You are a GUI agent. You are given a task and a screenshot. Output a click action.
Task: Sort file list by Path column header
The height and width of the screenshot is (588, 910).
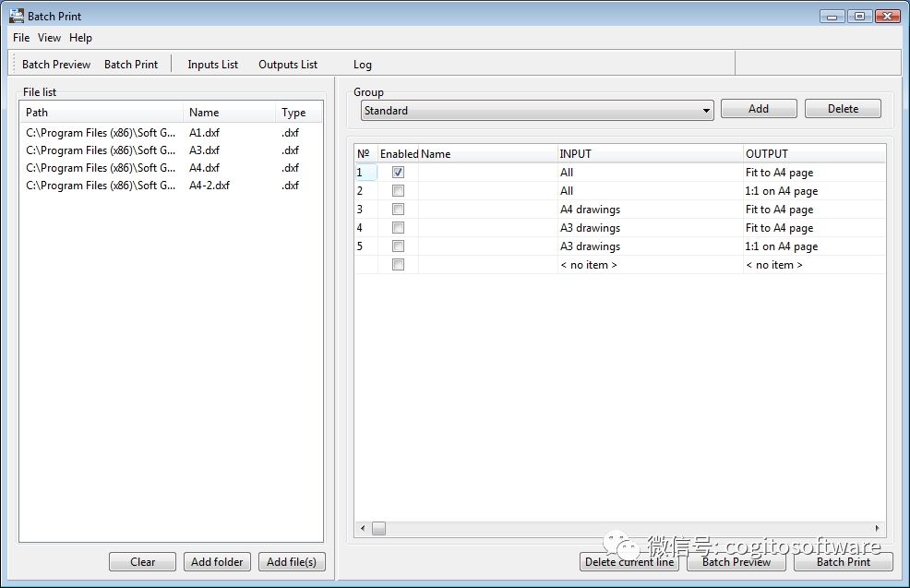point(102,113)
